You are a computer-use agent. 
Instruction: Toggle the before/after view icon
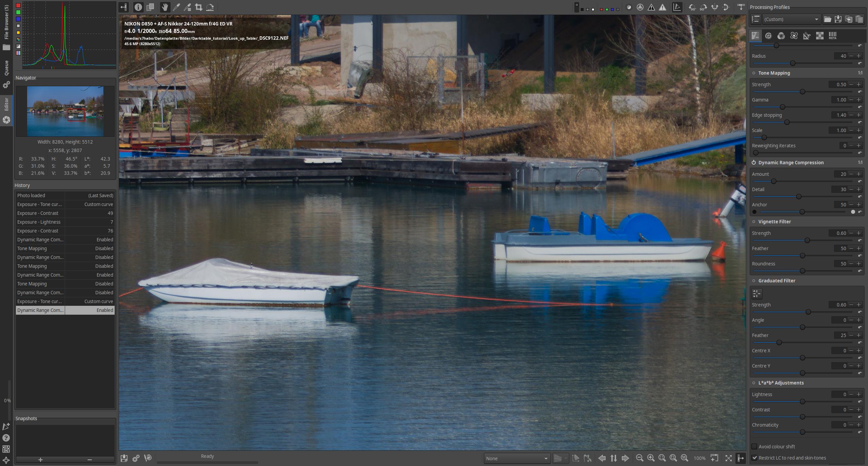point(150,7)
